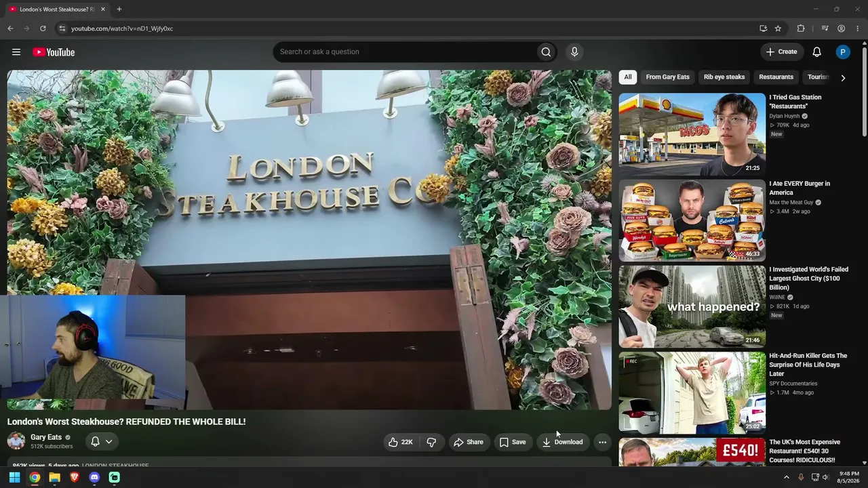This screenshot has width=868, height=488.
Task: Open more actions ellipsis under the video
Action: 602,442
